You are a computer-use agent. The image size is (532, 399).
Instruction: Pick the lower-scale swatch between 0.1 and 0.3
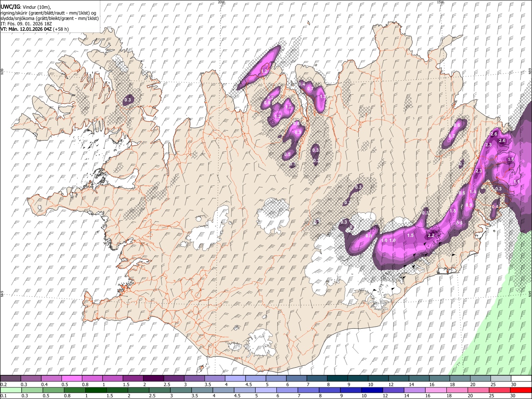pos(11,390)
